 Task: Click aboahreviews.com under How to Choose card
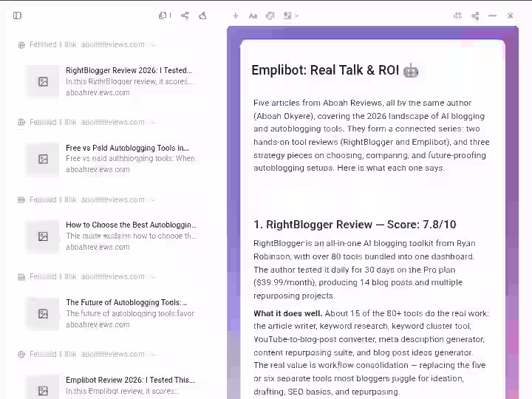(x=98, y=247)
